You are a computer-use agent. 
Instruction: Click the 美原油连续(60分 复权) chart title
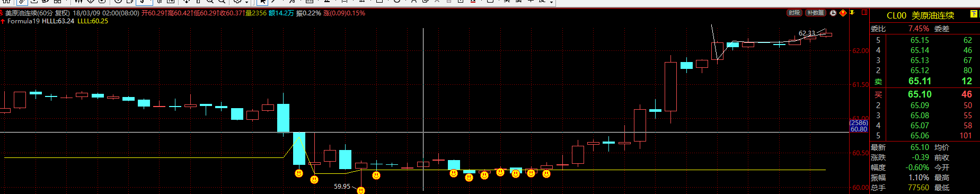tap(37, 13)
